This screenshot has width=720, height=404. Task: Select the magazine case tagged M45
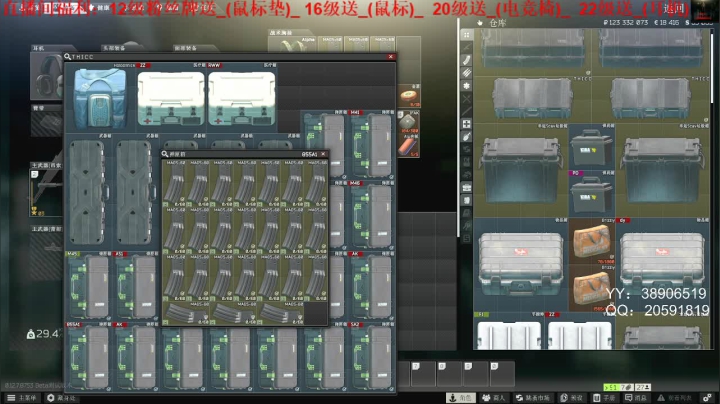[89, 286]
